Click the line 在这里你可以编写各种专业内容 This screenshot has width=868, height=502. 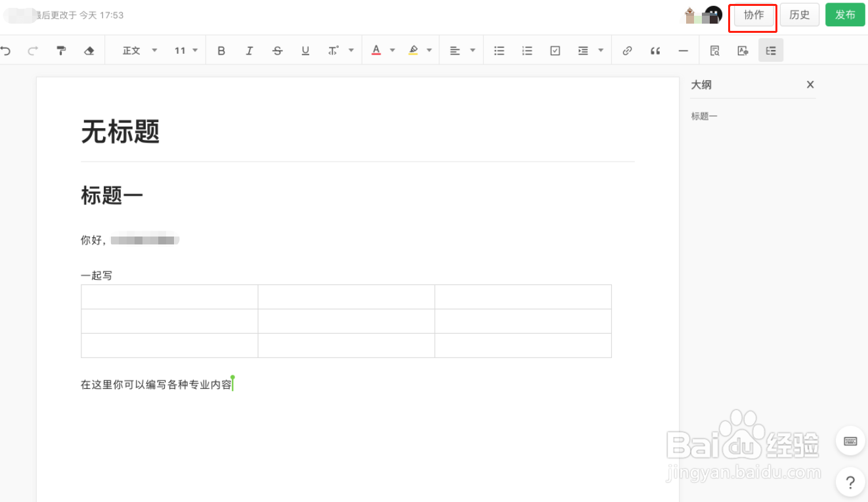(x=156, y=385)
